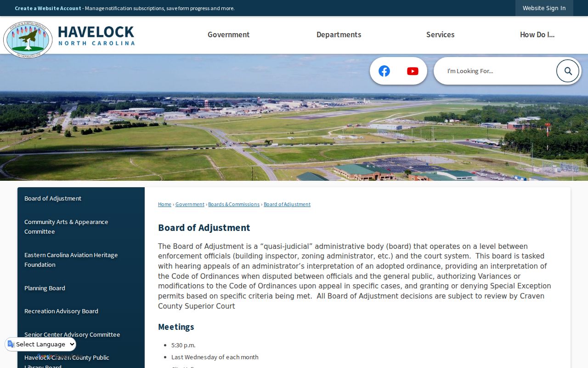Image resolution: width=588 pixels, height=368 pixels.
Task: Open the Government menu
Action: [228, 34]
